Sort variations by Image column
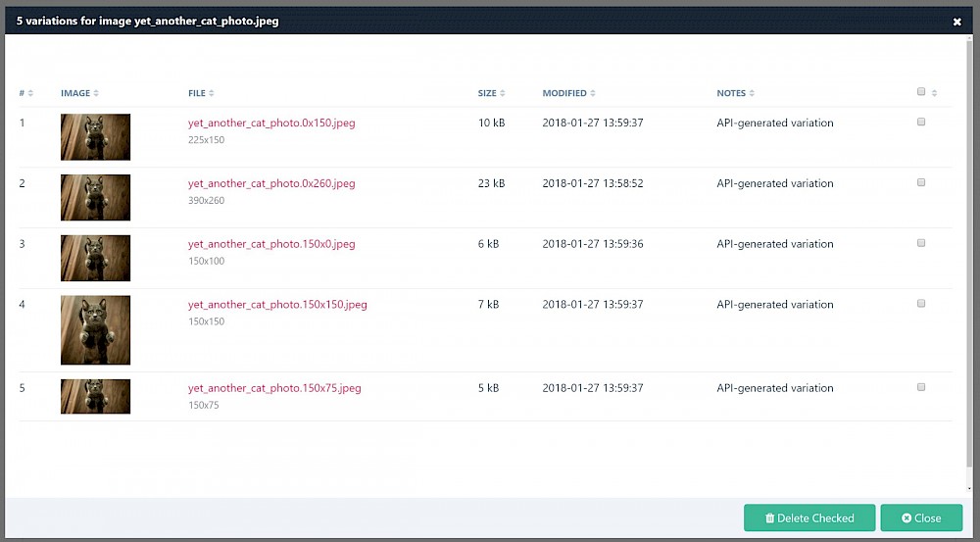The width and height of the screenshot is (980, 542). tap(78, 93)
